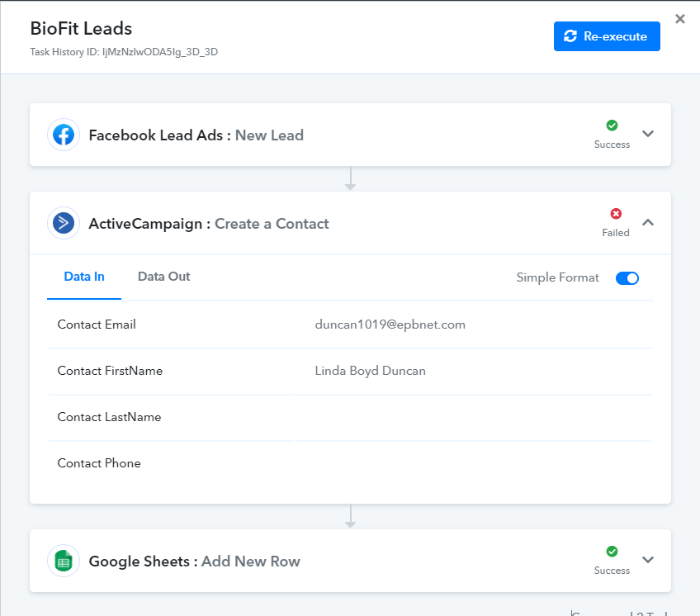
Task: Select the value Linda Boyd Duncan
Action: [x=370, y=371]
